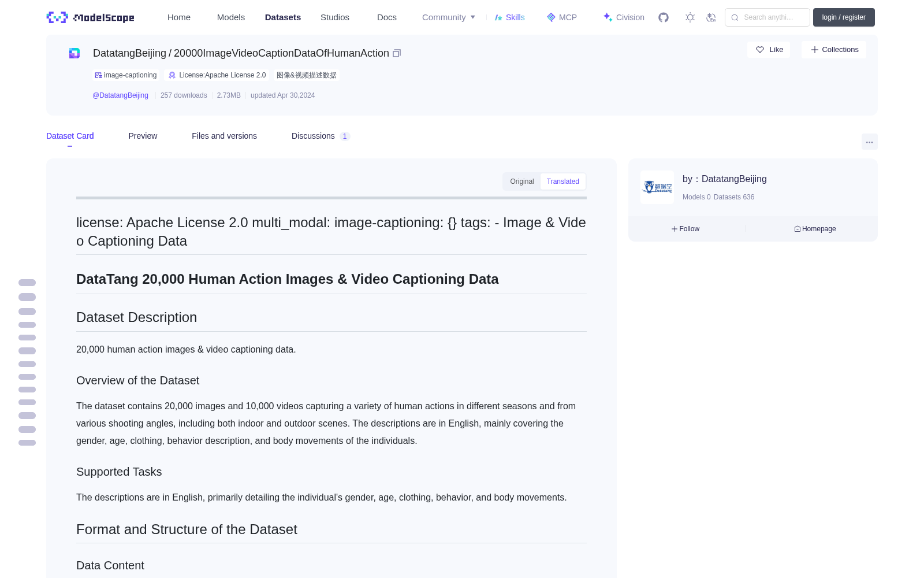This screenshot has width=924, height=578.
Task: Click the plus icon on Collections
Action: [815, 50]
